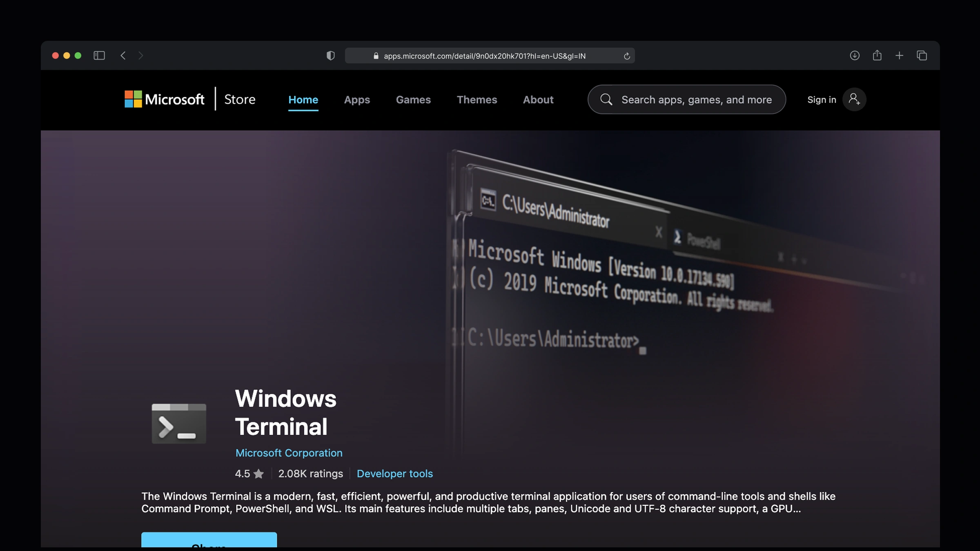Reload the page using the refresh icon
This screenshot has height=551, width=980.
click(627, 56)
